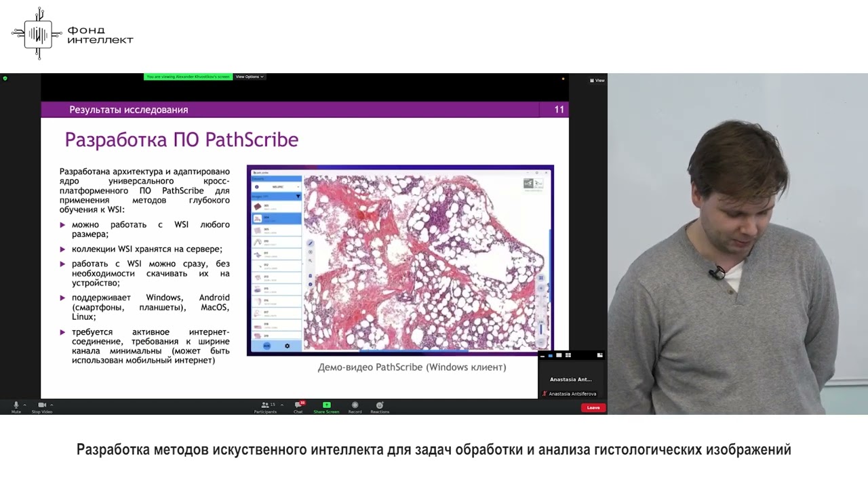Open Zoom Reactions menu

[380, 407]
